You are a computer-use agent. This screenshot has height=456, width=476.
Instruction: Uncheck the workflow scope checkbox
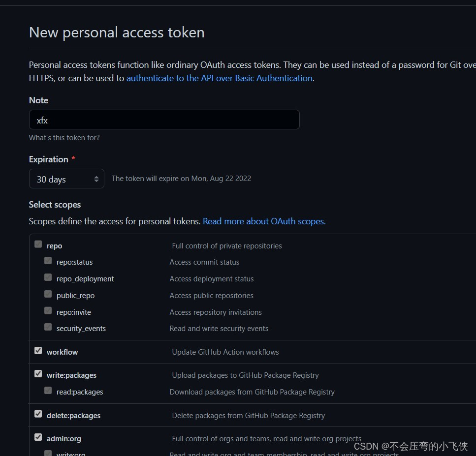coord(38,351)
